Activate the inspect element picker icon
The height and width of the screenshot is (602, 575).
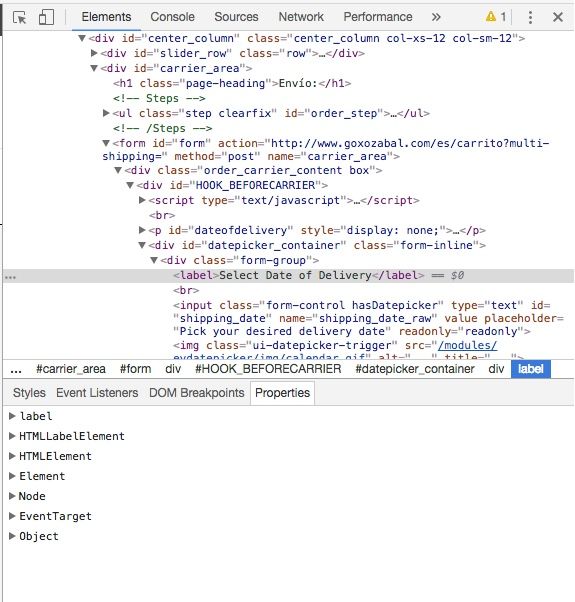click(19, 17)
